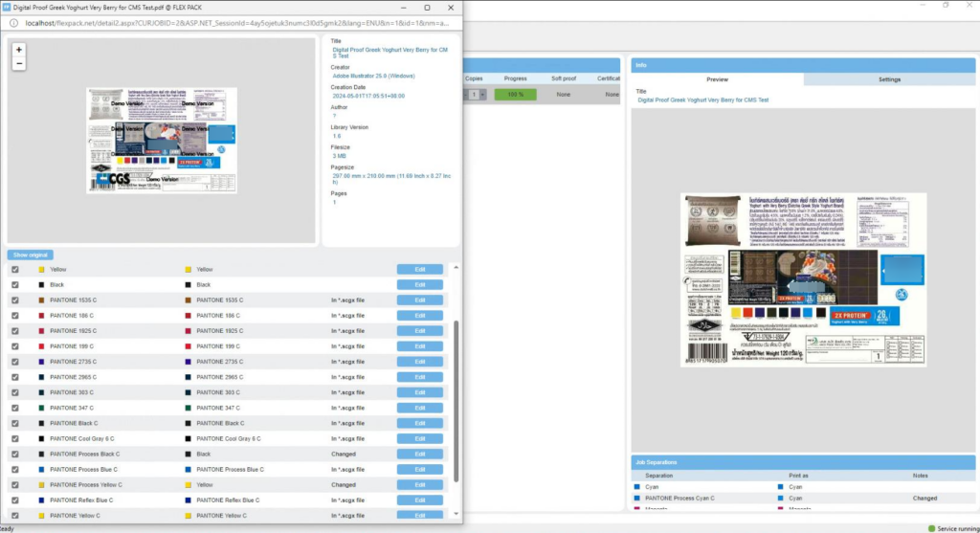Viewport: 980px width, 533px height.
Task: Click the zoom out minus button
Action: 19,63
